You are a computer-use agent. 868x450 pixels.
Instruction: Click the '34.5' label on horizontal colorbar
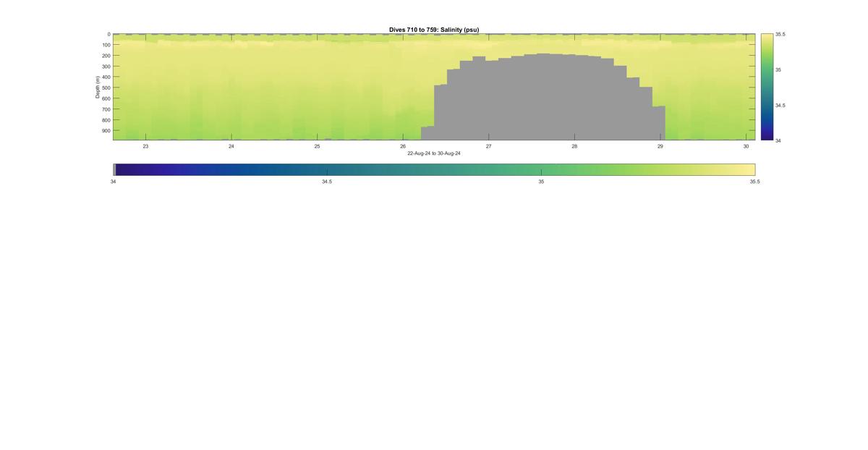(x=327, y=182)
